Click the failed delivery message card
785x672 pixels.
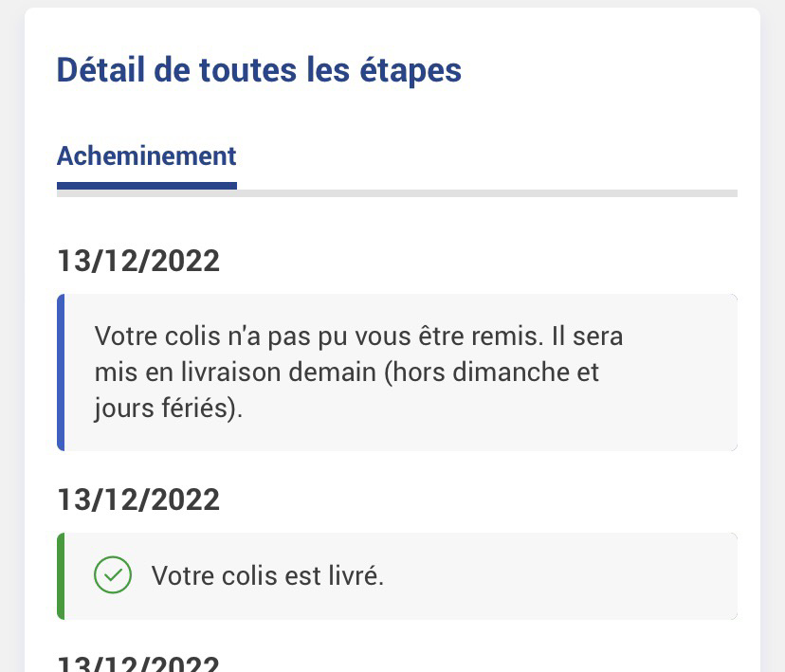coord(397,372)
